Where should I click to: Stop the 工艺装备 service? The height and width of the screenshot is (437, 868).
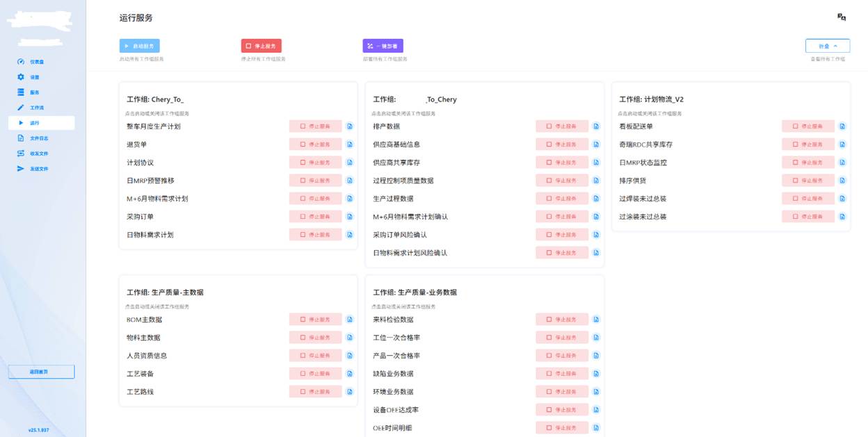pyautogui.click(x=316, y=374)
